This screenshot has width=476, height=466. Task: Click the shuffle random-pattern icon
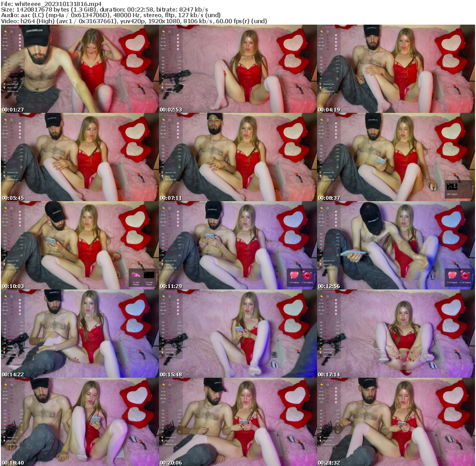coord(21,71)
